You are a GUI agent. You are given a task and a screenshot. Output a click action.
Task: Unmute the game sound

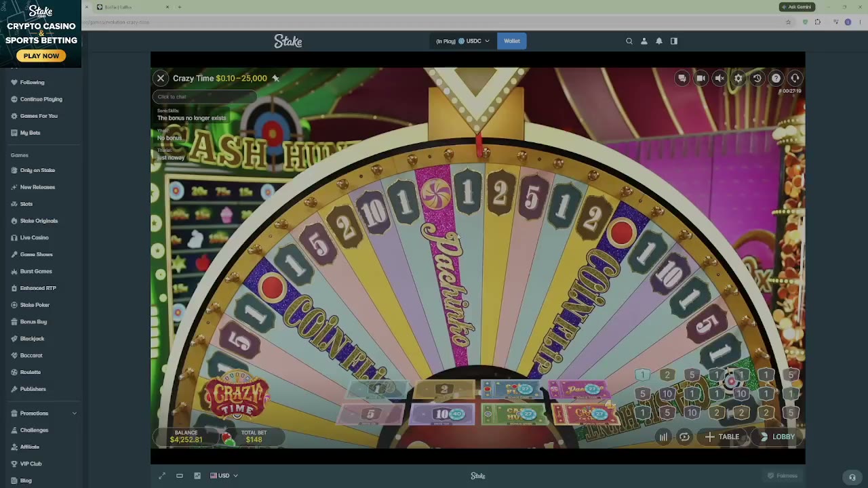[719, 78]
